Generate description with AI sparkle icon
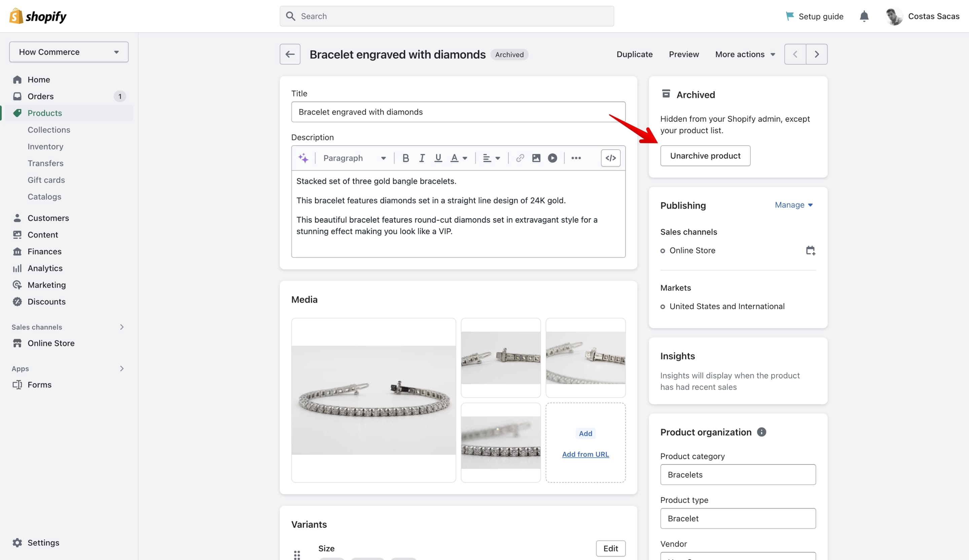This screenshot has height=560, width=969. [303, 158]
